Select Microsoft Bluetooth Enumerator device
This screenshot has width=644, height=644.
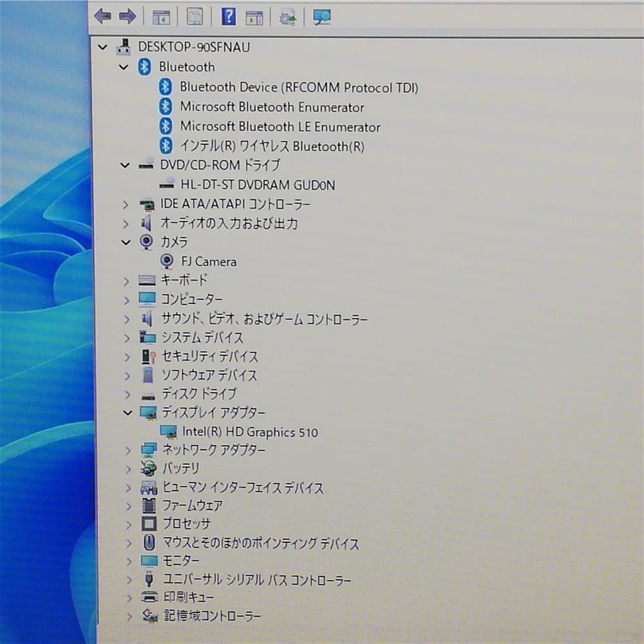(x=272, y=107)
